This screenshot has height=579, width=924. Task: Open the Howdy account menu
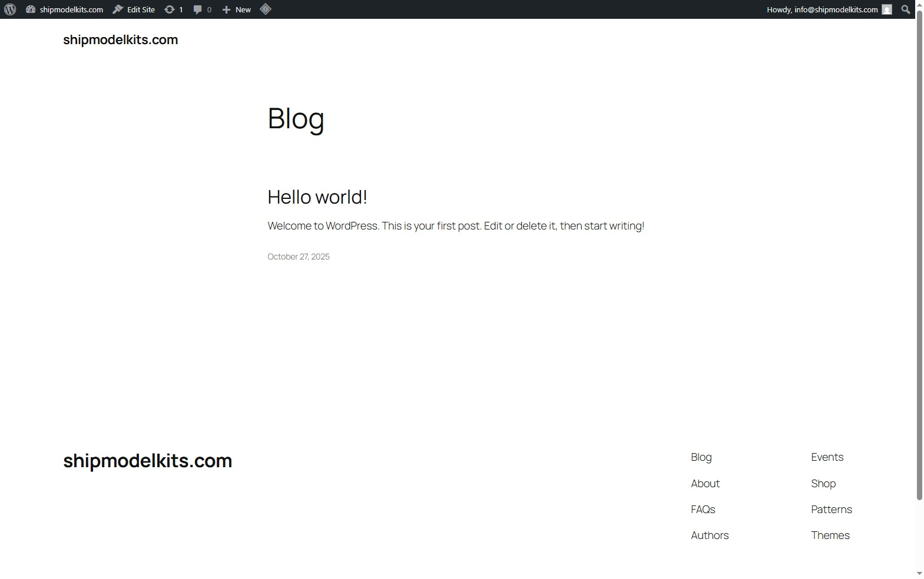(822, 9)
